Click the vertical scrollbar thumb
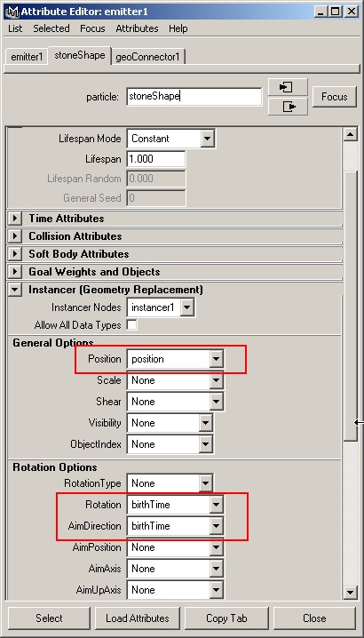 click(350, 305)
